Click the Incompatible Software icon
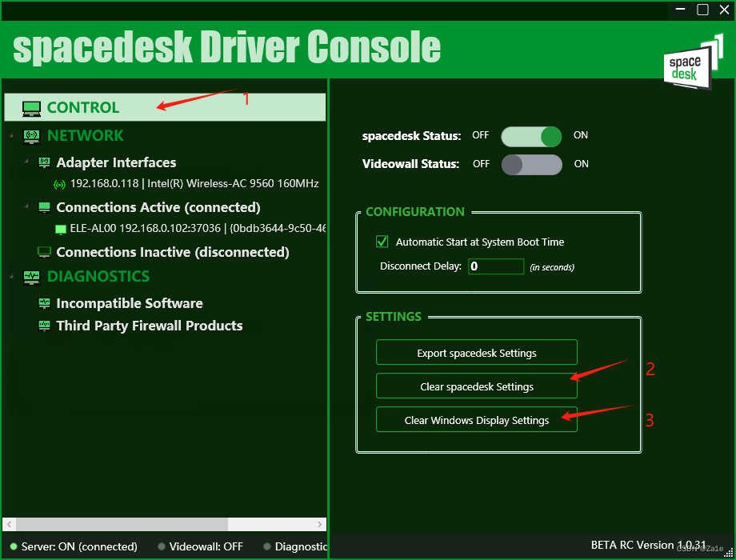 [44, 303]
